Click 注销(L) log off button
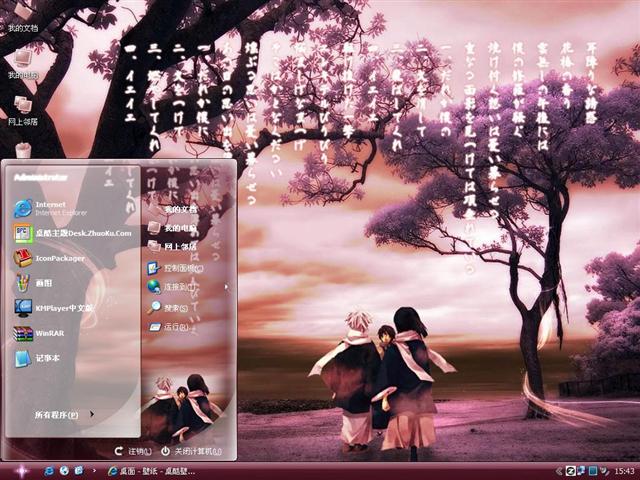The width and height of the screenshot is (640, 480). click(133, 451)
